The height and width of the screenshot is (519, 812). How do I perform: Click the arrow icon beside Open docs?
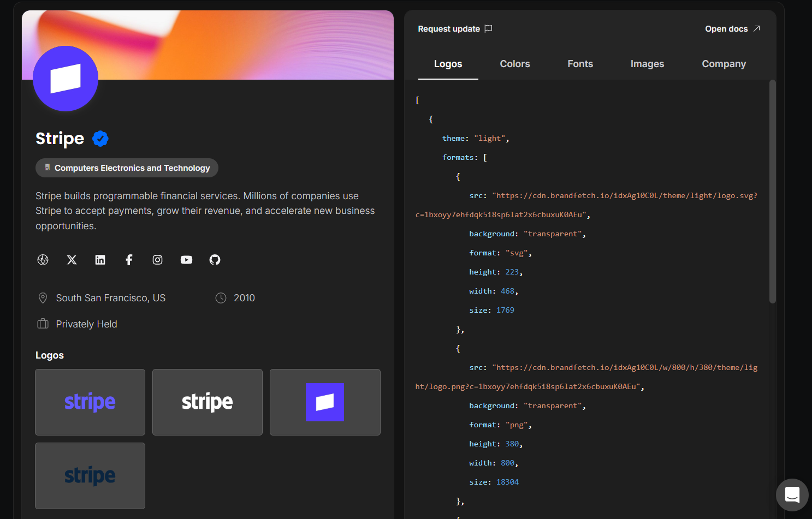pos(756,28)
